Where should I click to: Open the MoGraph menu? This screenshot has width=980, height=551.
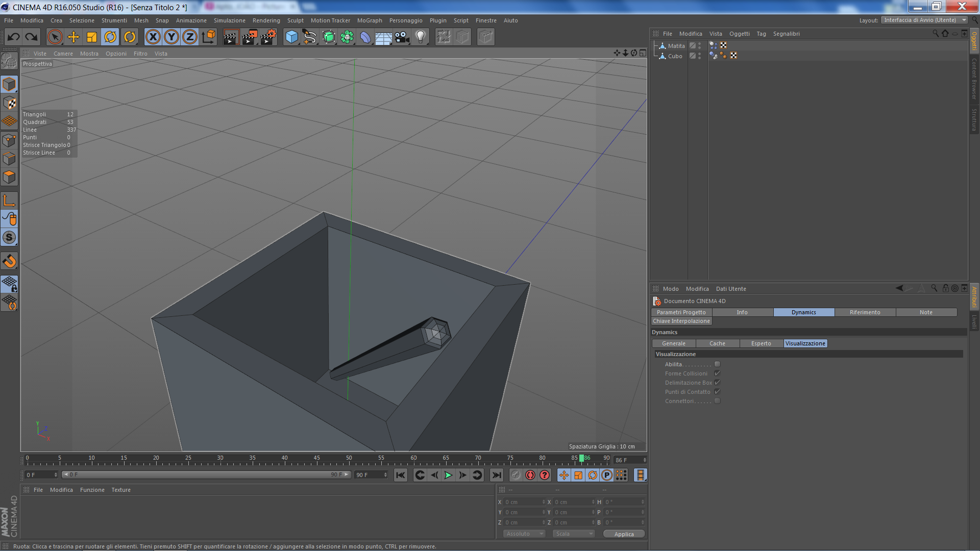(x=370, y=20)
